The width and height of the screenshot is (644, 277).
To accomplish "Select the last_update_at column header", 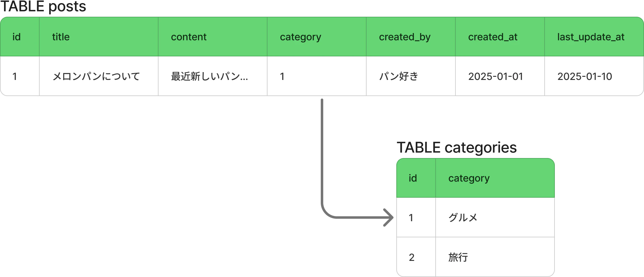I will click(594, 37).
